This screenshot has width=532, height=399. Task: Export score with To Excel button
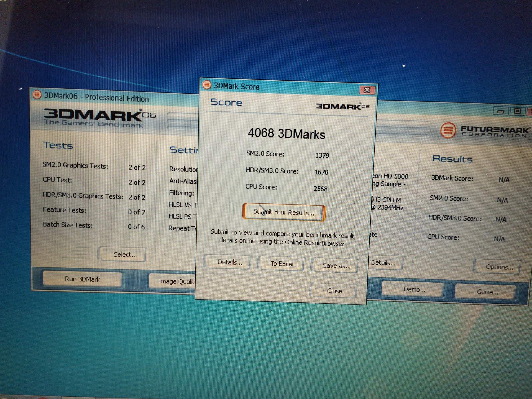(x=282, y=264)
